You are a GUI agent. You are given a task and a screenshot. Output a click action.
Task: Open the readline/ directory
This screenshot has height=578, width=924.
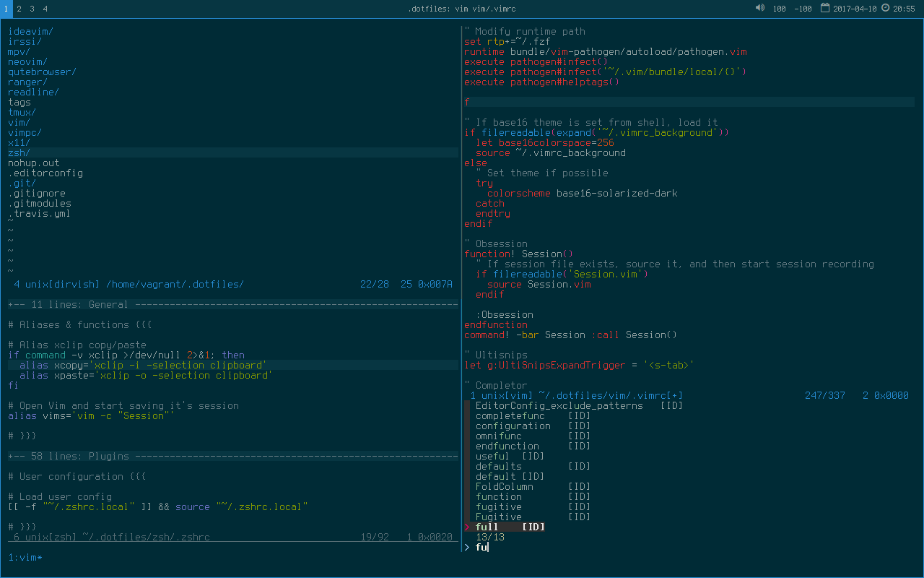tap(33, 92)
